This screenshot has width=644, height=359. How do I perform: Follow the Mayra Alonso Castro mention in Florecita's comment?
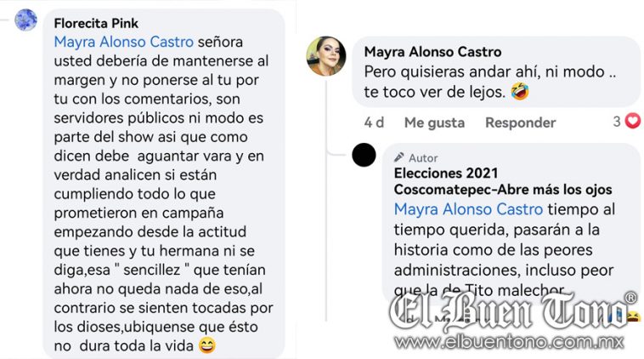click(124, 42)
